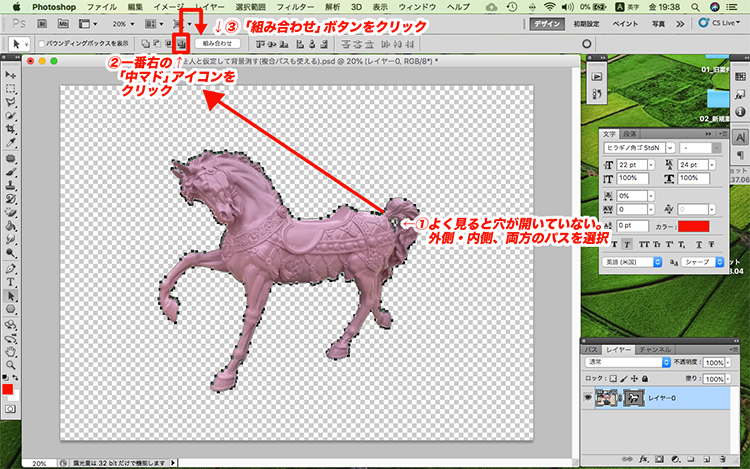The image size is (750, 469).
Task: Select the Horizontal Type tool
Action: pos(10,282)
